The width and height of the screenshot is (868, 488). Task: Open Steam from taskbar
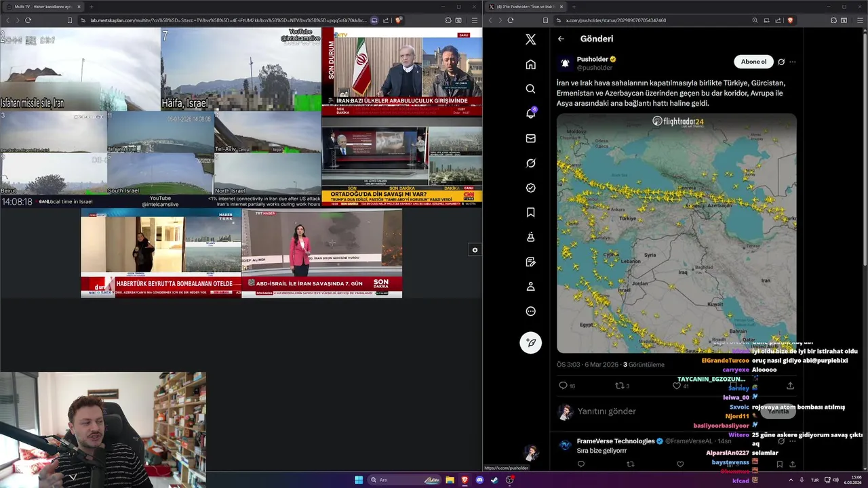494,480
